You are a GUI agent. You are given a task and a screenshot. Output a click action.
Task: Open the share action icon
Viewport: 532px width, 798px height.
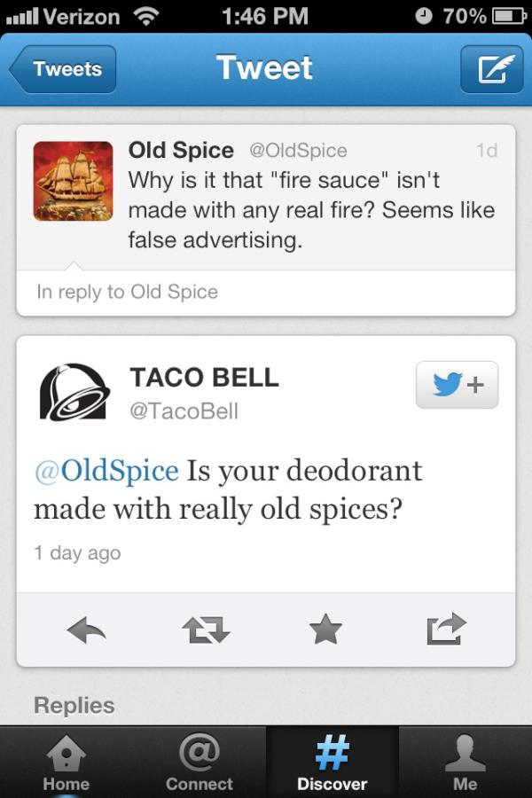(447, 629)
